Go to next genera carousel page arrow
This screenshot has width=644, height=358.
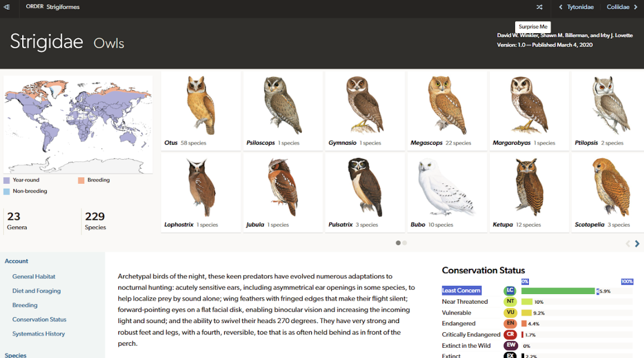(x=637, y=244)
